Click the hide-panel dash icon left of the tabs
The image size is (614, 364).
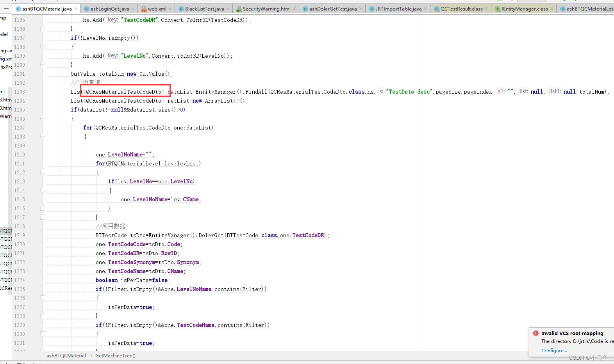coord(6,8)
